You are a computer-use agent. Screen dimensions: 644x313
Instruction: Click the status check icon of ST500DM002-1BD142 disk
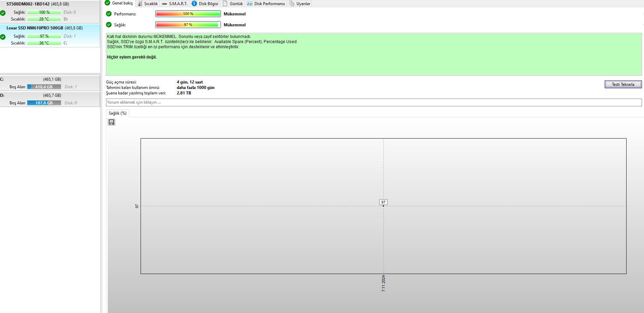(x=3, y=13)
